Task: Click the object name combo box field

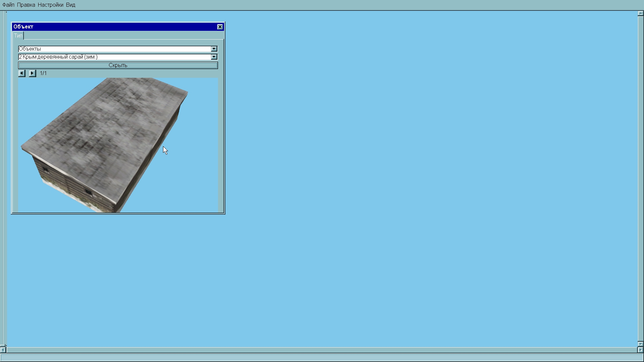Action: pos(114,57)
